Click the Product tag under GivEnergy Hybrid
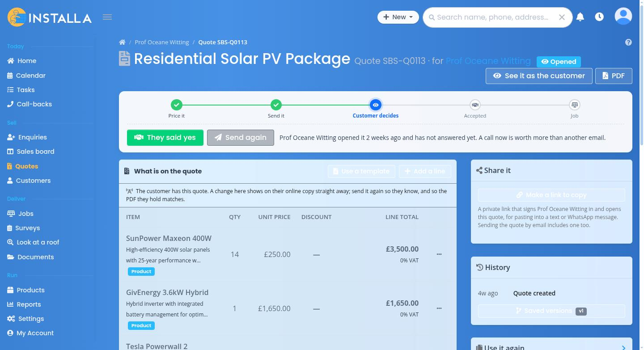The image size is (644, 350). pos(141,325)
